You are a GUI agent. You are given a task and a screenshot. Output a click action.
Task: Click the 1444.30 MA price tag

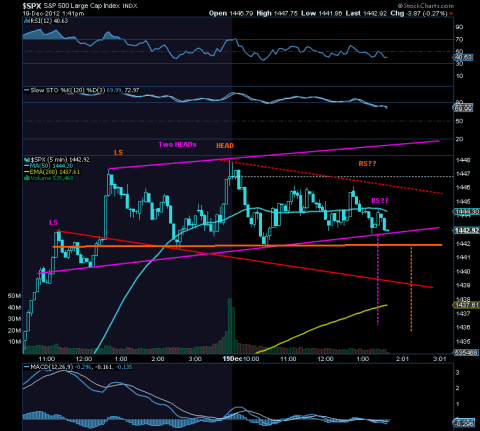tap(467, 211)
